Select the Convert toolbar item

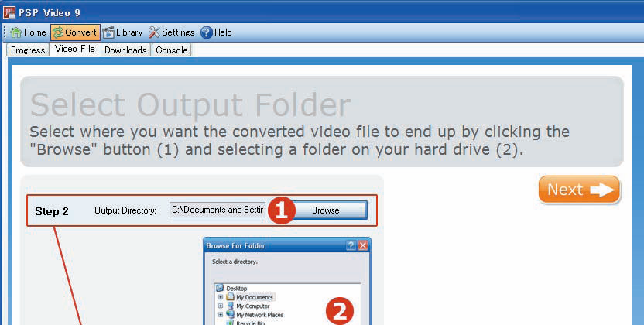(x=75, y=32)
